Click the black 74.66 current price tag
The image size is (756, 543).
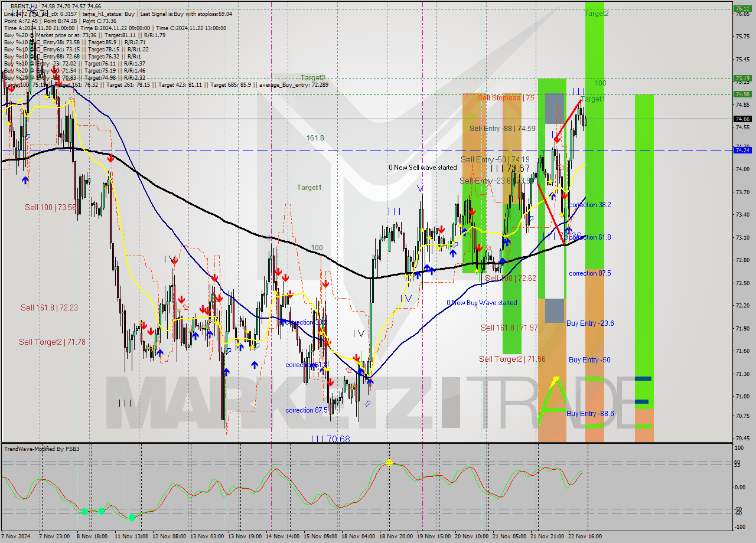742,119
